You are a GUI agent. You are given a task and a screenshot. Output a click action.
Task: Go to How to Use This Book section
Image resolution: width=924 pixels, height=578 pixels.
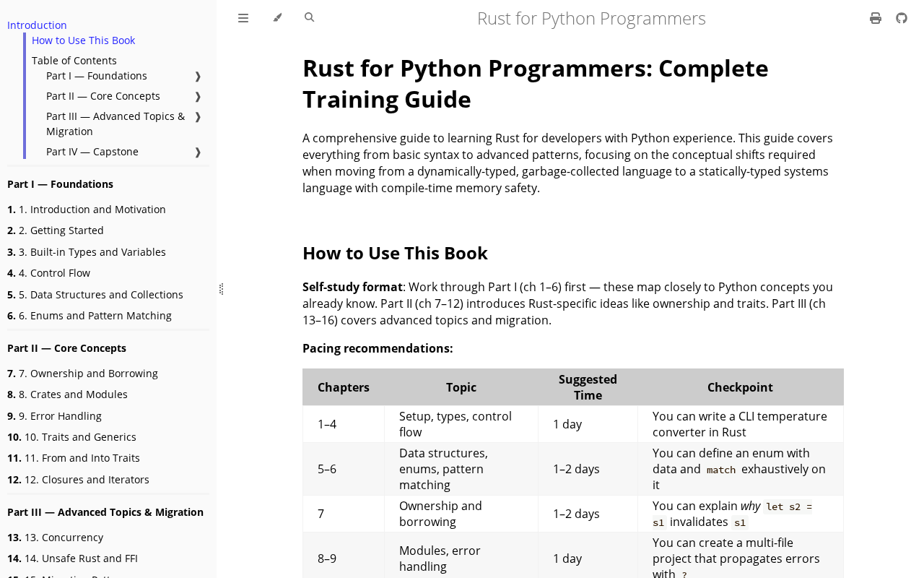[83, 40]
